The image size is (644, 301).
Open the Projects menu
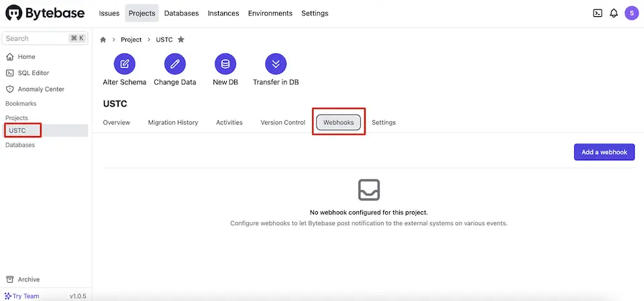(x=142, y=13)
